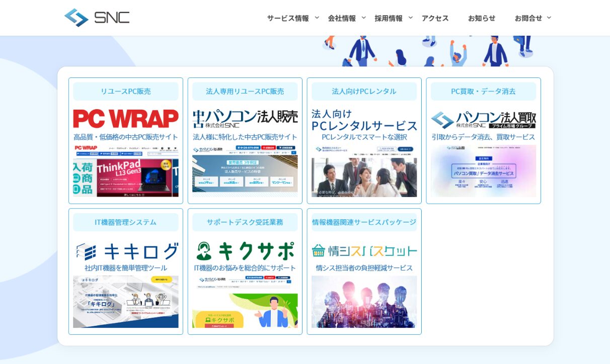Click the 法人様に特化した中古PC販売サイト text

[245, 137]
